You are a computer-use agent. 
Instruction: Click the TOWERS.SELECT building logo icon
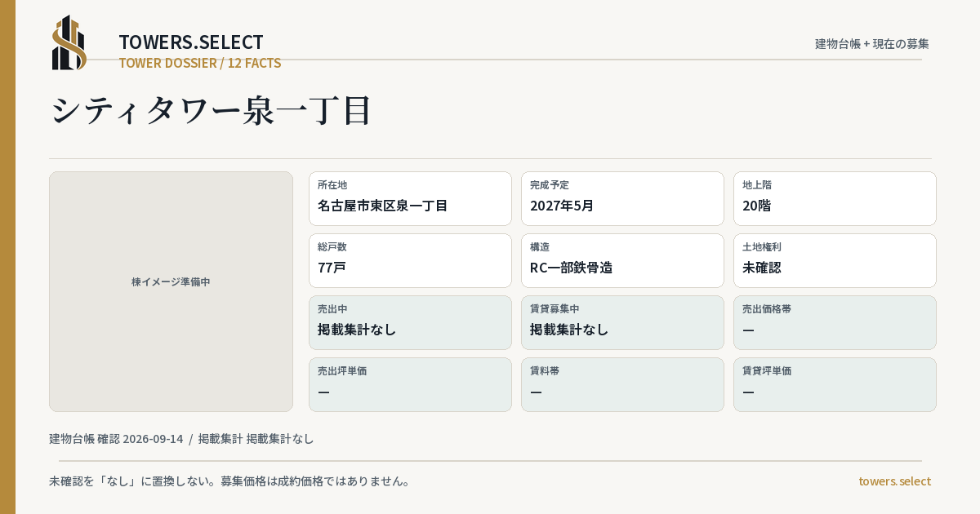69,42
